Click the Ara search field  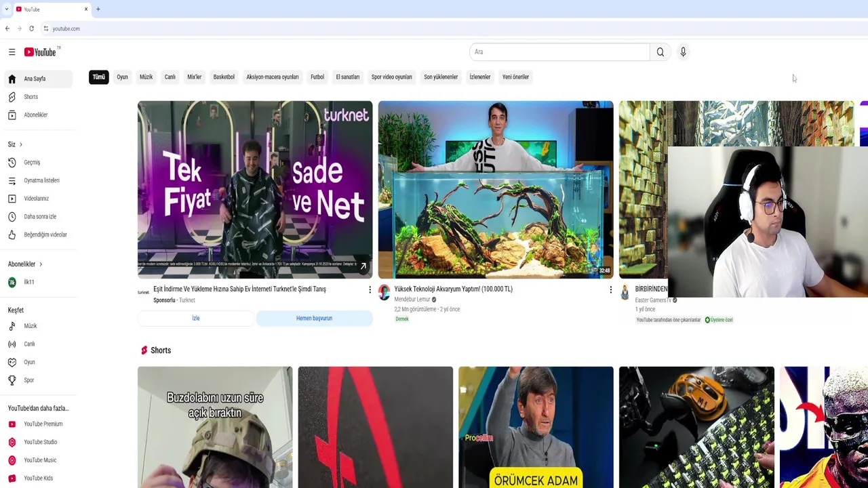click(x=559, y=52)
